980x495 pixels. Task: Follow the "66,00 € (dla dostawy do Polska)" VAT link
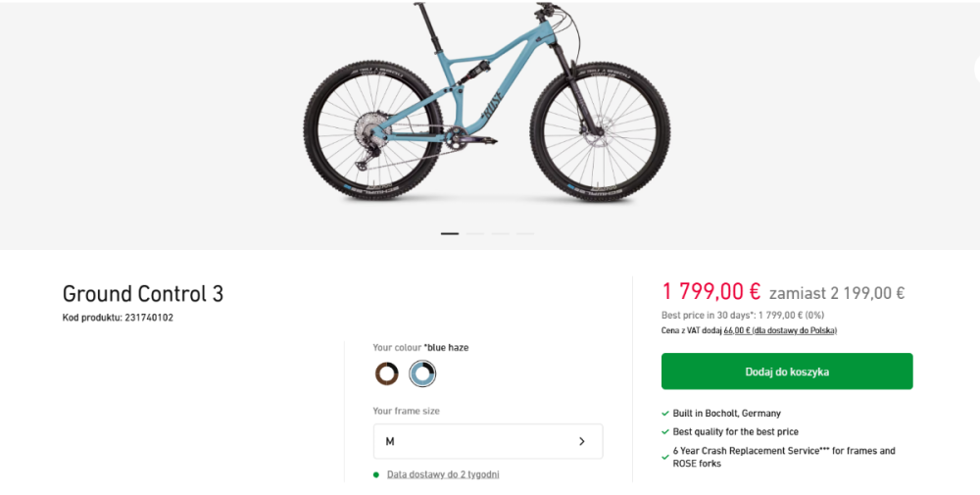point(780,331)
